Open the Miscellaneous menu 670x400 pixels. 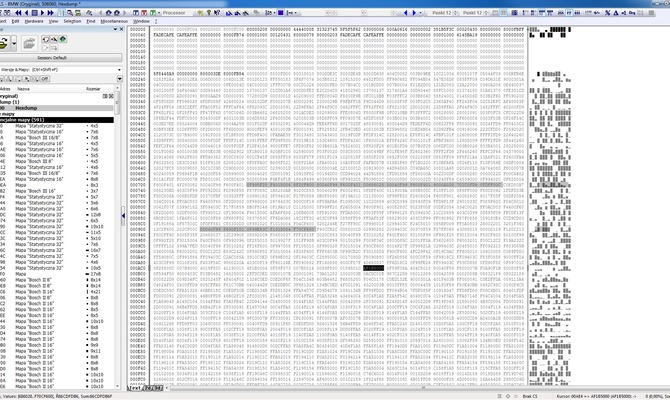tap(113, 20)
